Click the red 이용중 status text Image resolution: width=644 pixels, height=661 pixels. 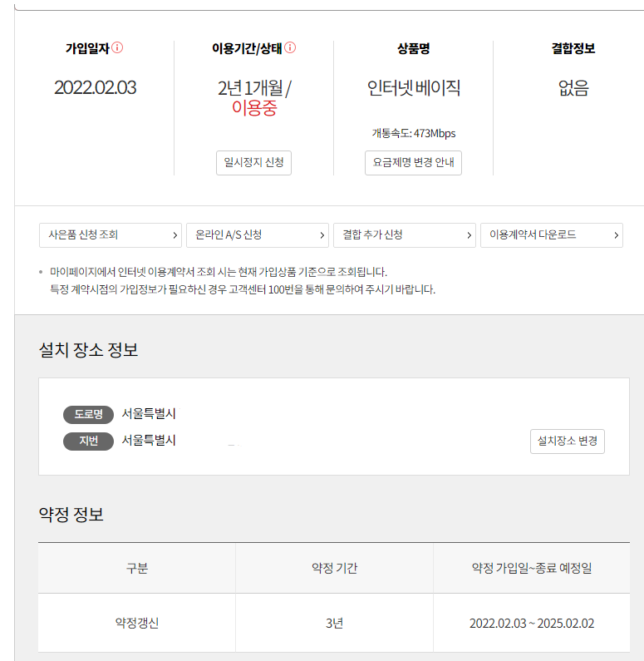254,108
